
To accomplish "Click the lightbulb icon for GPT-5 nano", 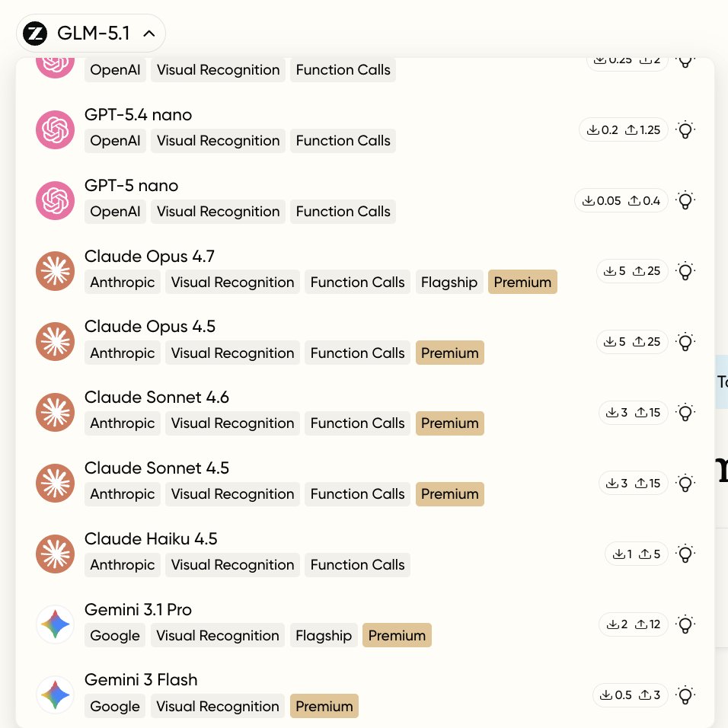I will click(685, 200).
